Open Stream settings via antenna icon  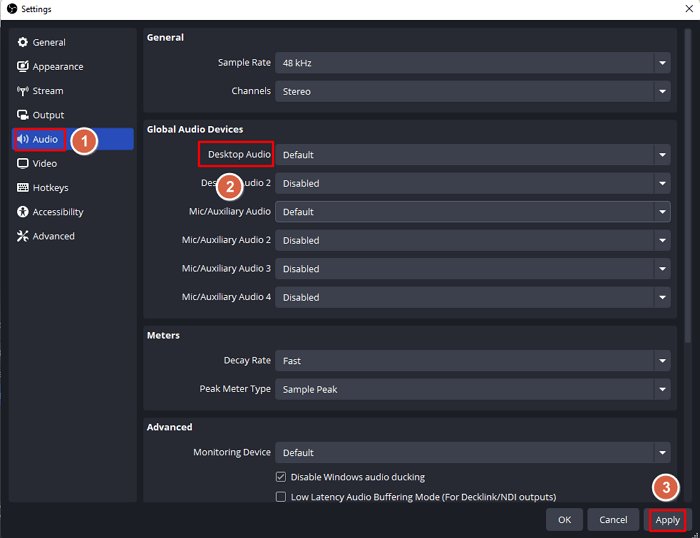[x=23, y=91]
